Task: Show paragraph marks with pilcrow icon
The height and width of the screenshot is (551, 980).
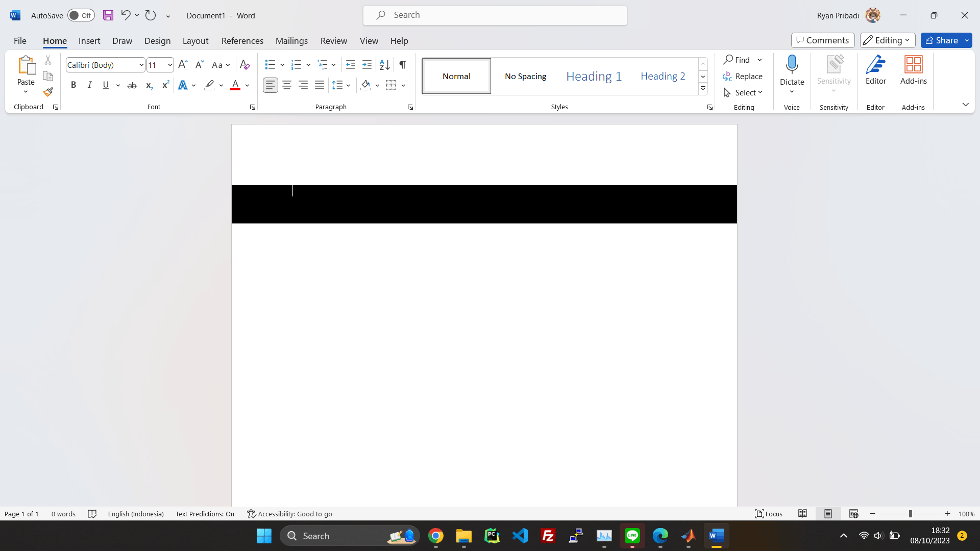Action: (403, 65)
